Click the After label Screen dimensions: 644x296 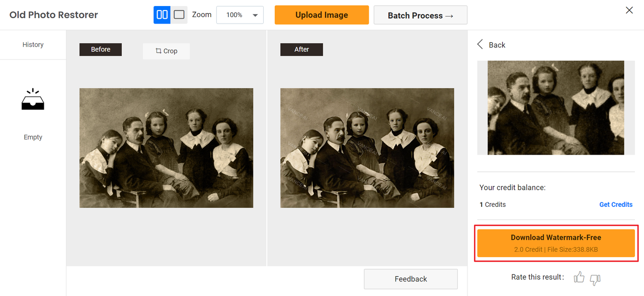point(302,49)
